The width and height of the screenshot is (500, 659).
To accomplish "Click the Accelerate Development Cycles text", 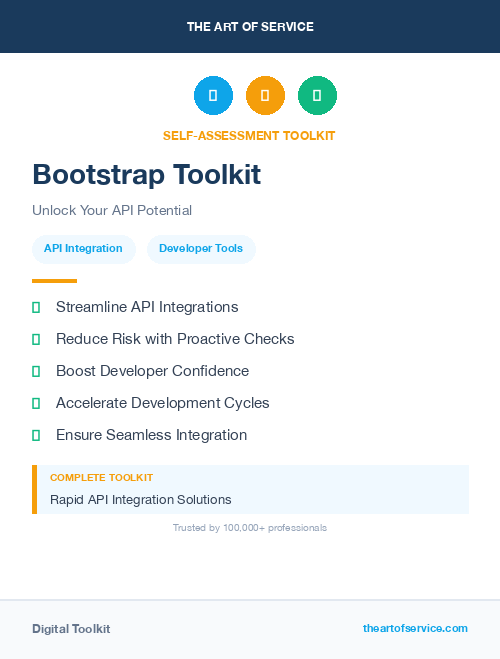I will click(x=163, y=403).
